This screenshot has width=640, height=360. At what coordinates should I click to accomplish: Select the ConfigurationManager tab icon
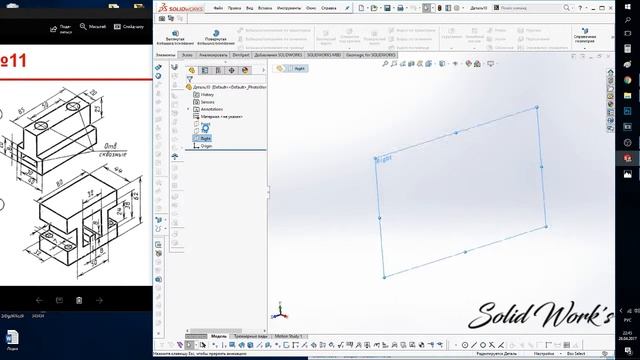(218, 70)
